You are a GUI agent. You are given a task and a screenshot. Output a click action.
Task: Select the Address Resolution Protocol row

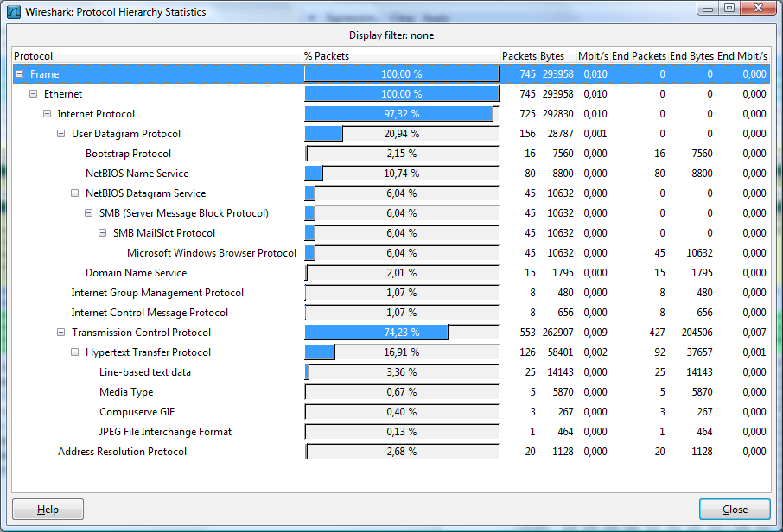tap(391, 452)
